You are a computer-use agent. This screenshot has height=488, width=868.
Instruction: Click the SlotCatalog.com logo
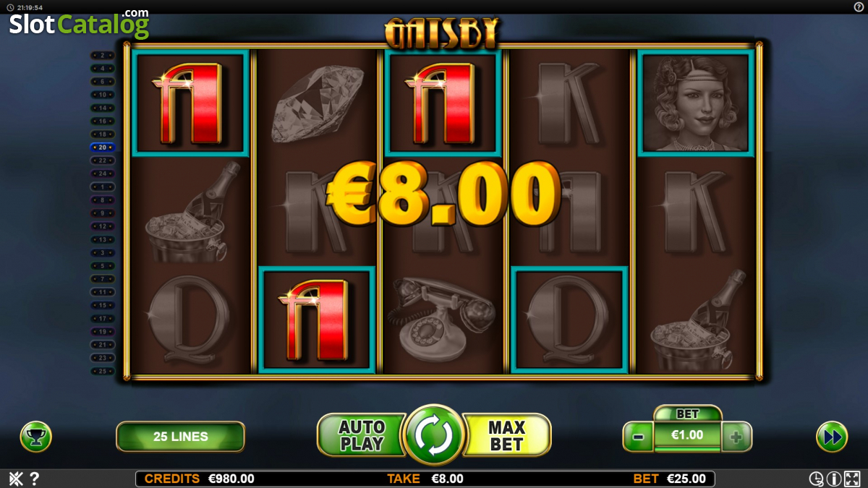(x=79, y=24)
